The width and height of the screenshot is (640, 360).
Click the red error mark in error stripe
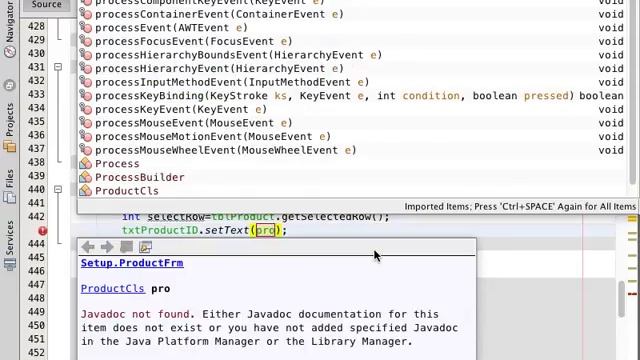[632, 293]
